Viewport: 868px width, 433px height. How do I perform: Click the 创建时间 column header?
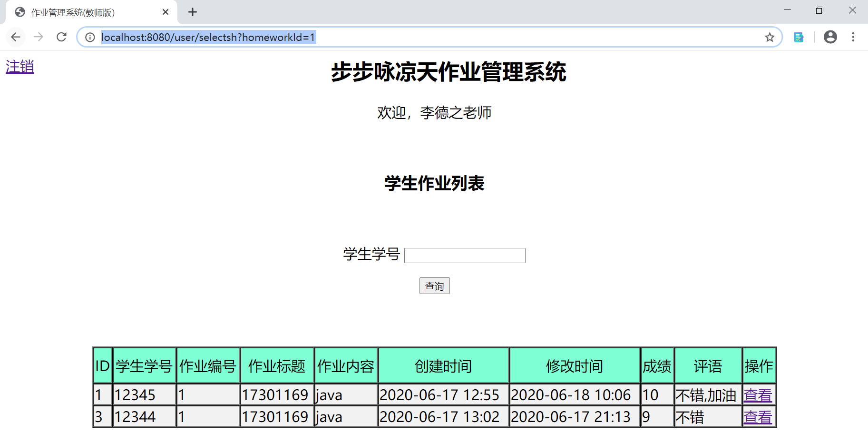pos(443,366)
